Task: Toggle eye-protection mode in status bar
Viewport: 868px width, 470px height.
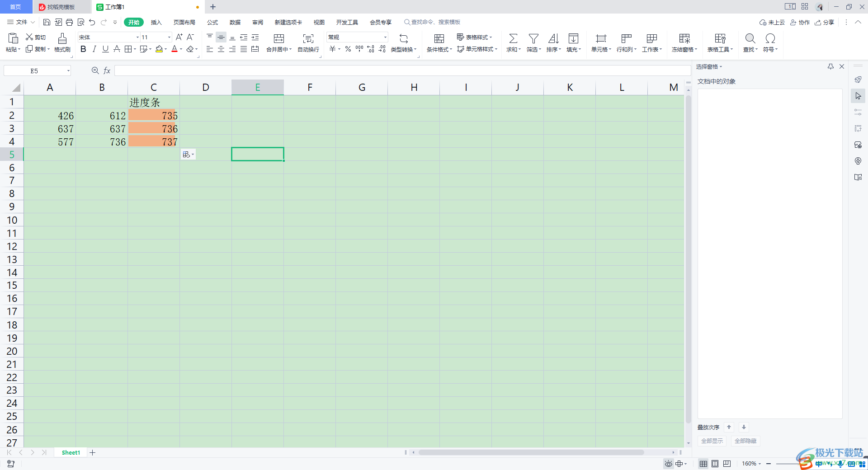Action: (x=668, y=464)
